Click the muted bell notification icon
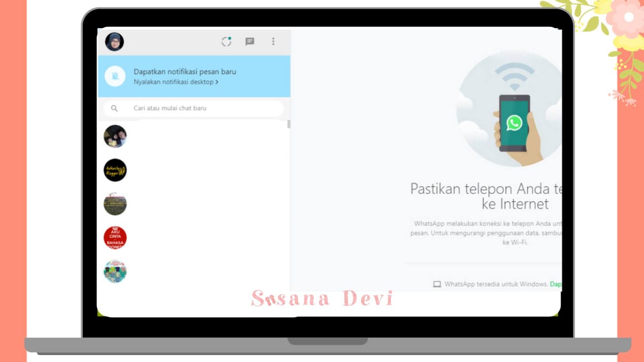Screen dimensions: 644x362 [x=115, y=76]
